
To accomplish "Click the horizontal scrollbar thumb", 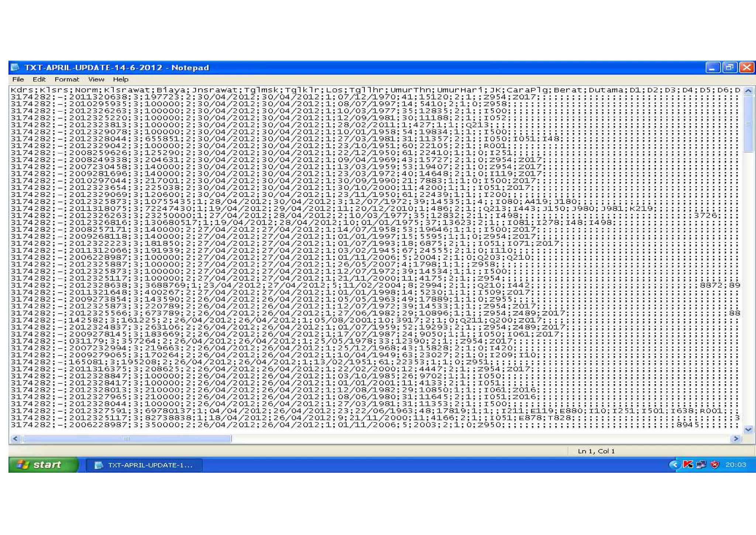I will pos(126,439).
